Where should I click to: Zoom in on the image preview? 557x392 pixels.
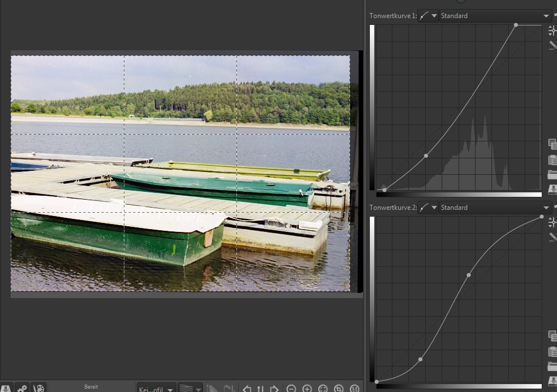tap(307, 389)
